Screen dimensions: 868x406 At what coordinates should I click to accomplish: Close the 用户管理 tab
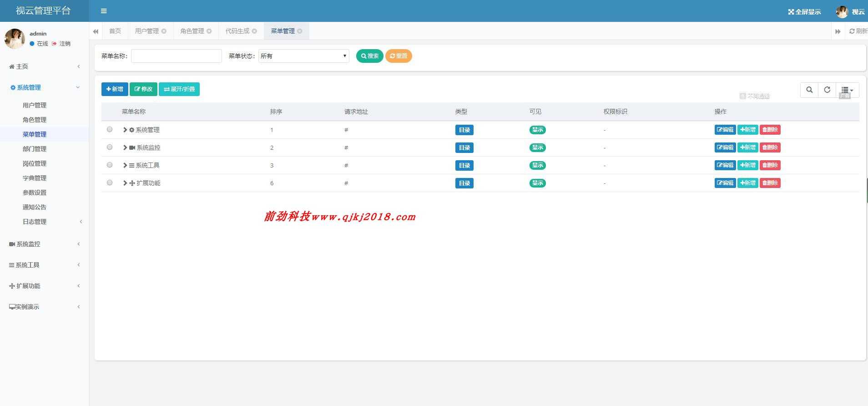[x=164, y=31]
